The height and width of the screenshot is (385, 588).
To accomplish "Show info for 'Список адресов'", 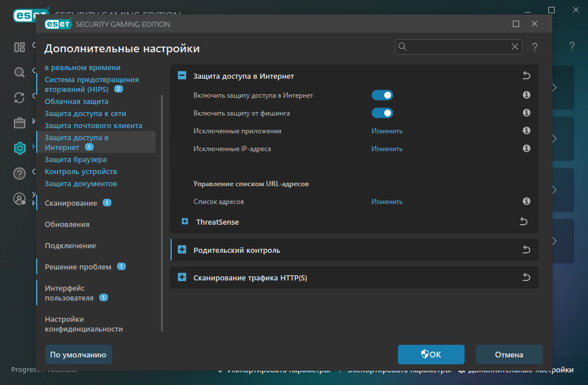I will pos(527,201).
